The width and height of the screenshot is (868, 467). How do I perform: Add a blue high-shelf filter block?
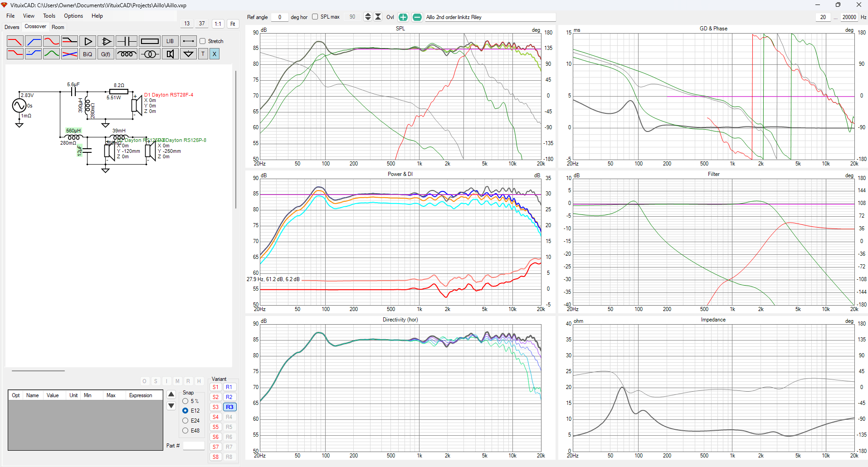[33, 54]
